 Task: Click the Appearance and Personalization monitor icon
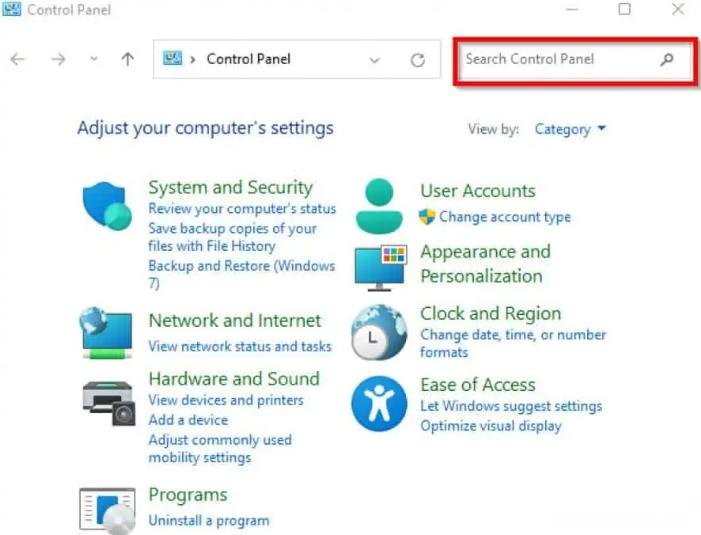380,268
